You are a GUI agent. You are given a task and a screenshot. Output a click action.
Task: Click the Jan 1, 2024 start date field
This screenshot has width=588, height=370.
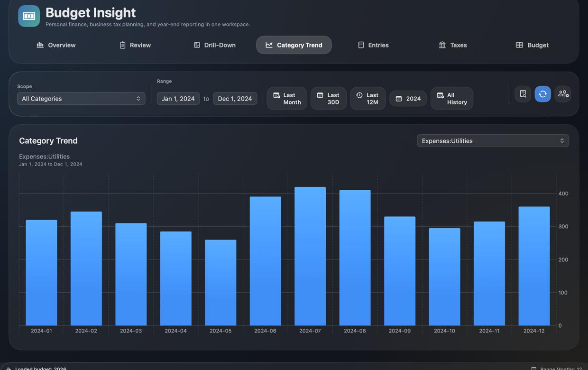[178, 99]
